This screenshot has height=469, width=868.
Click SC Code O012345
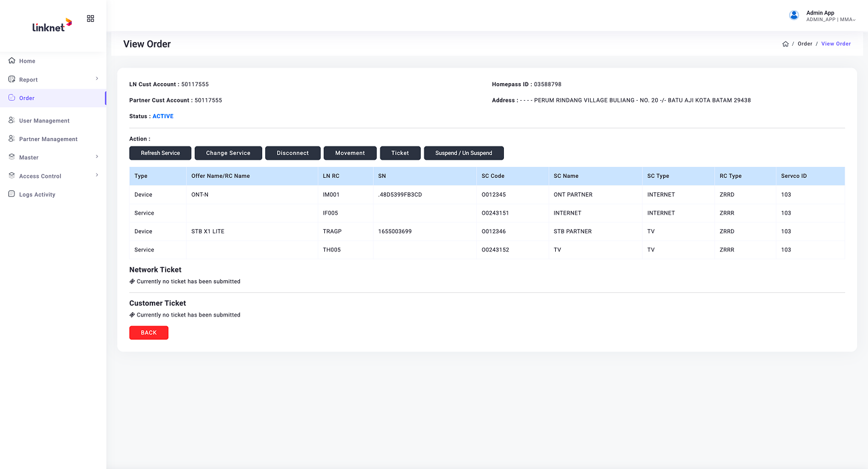tap(494, 195)
